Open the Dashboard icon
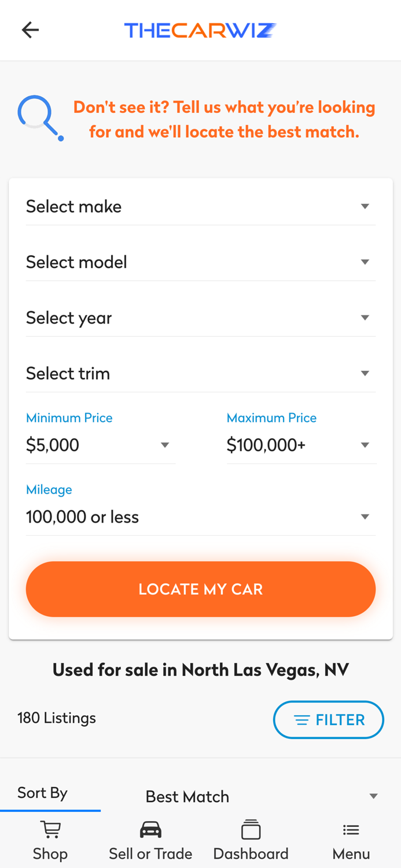 coord(251,829)
